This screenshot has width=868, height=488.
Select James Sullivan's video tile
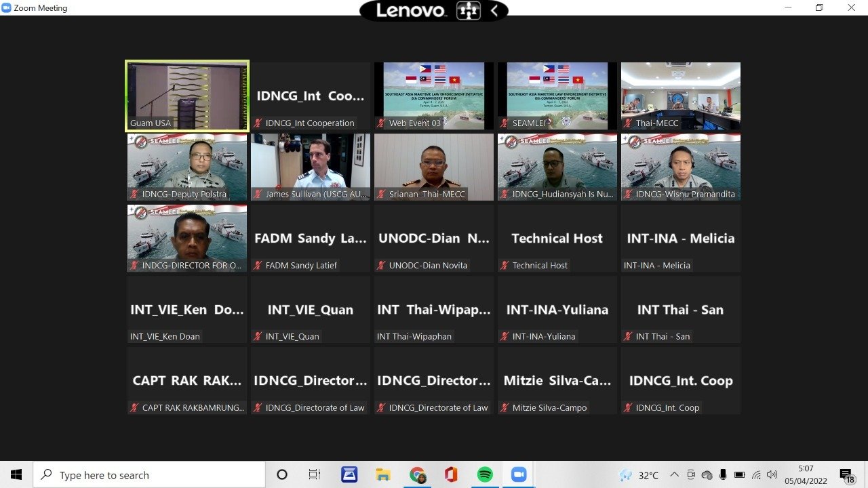(x=311, y=167)
